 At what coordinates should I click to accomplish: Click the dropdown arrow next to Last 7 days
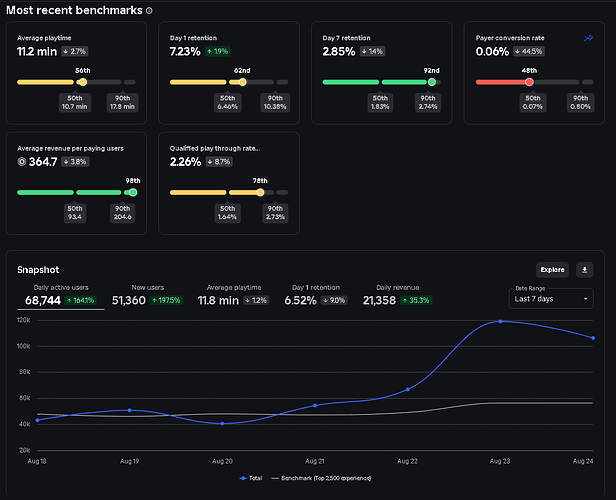tap(585, 299)
